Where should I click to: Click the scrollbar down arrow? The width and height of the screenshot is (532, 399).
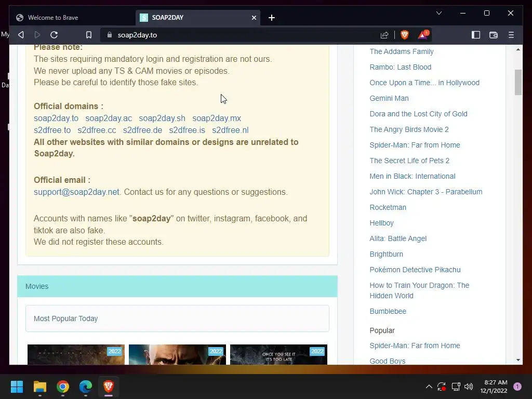click(518, 360)
